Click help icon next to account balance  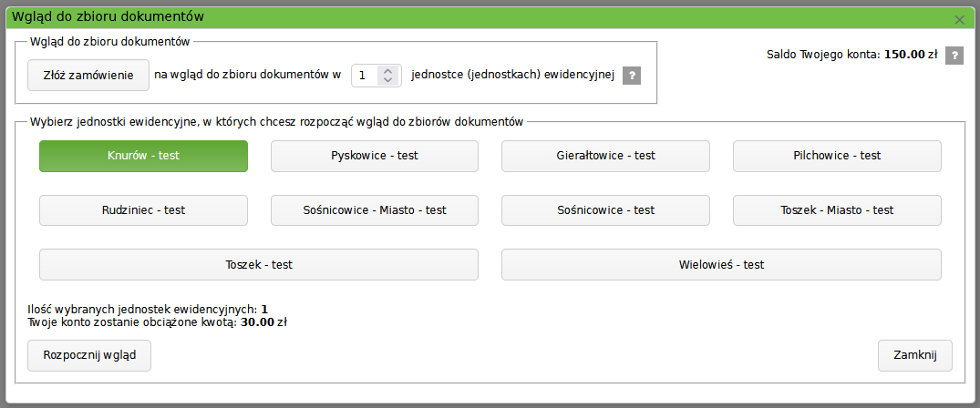pos(954,56)
